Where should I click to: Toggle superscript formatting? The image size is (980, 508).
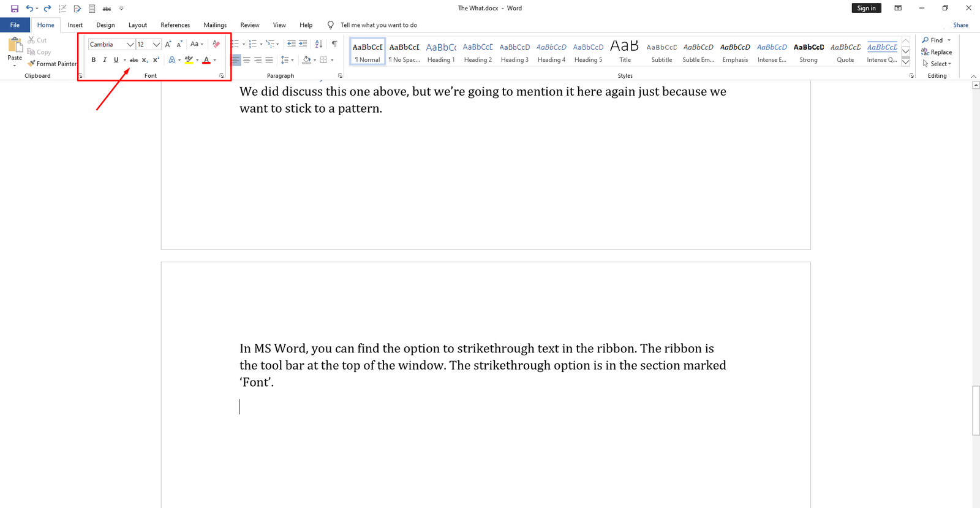point(156,60)
